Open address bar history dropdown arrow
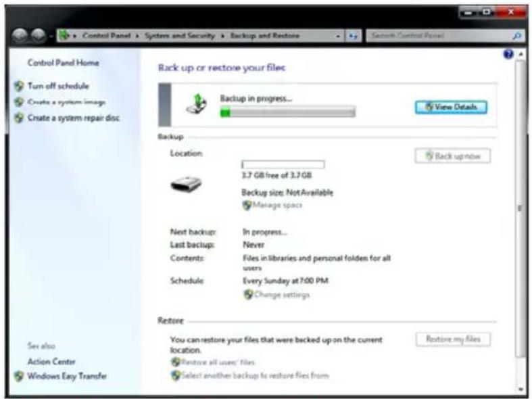The width and height of the screenshot is (532, 399). coord(338,36)
